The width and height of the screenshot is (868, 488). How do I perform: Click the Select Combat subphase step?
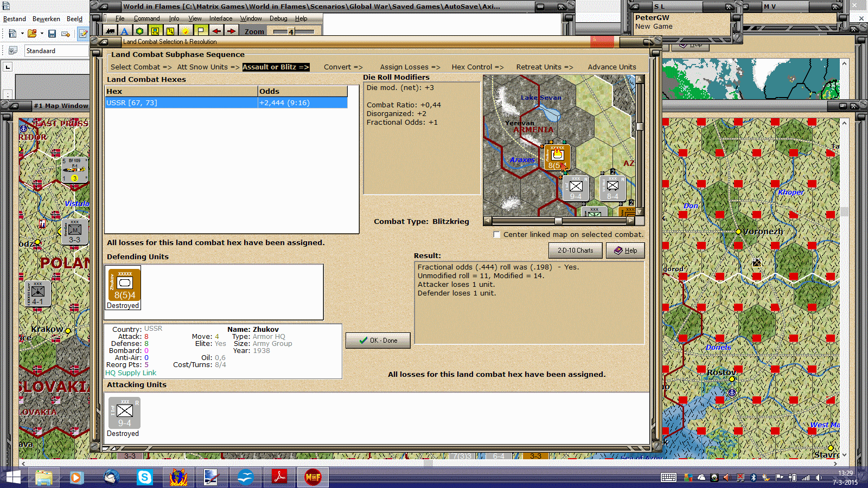point(141,67)
